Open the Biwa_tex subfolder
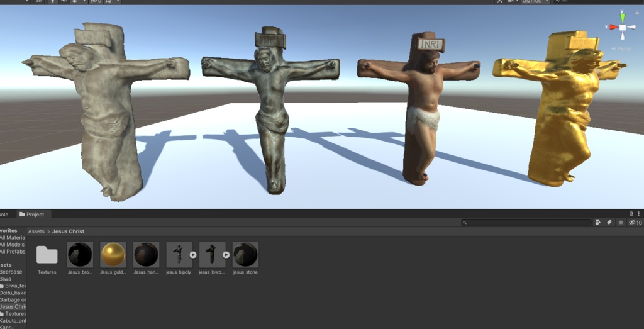 click(x=13, y=286)
